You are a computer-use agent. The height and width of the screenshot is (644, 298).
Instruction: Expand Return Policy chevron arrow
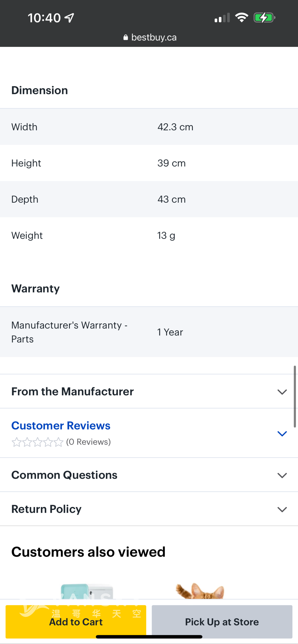click(x=282, y=509)
